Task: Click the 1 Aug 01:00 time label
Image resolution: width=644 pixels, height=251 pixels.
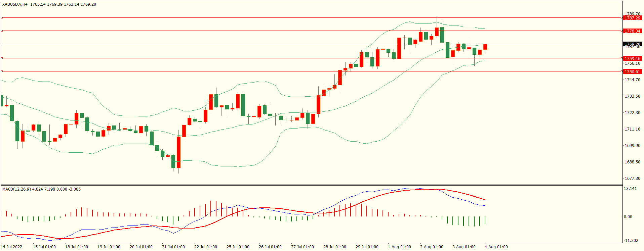Action: click(399, 247)
